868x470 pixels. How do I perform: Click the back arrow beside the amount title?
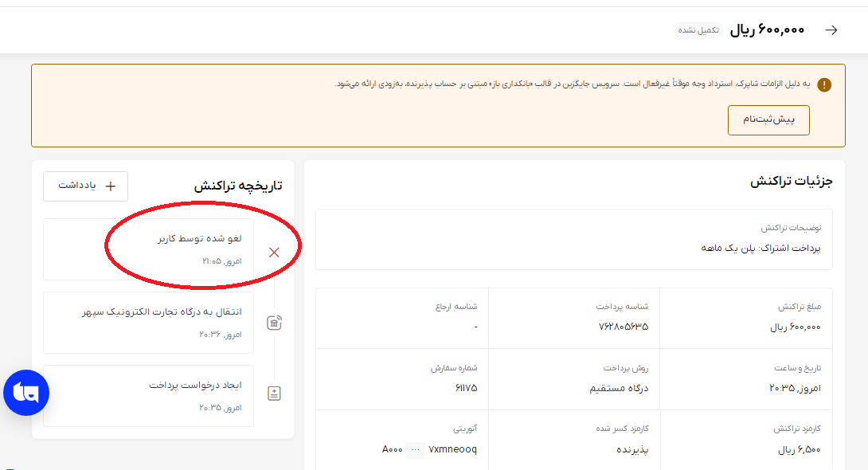point(831,30)
